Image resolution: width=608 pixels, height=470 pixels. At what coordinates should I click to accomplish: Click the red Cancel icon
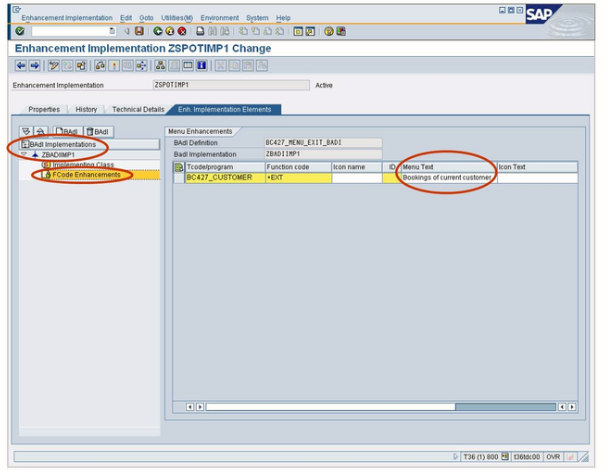point(182,31)
